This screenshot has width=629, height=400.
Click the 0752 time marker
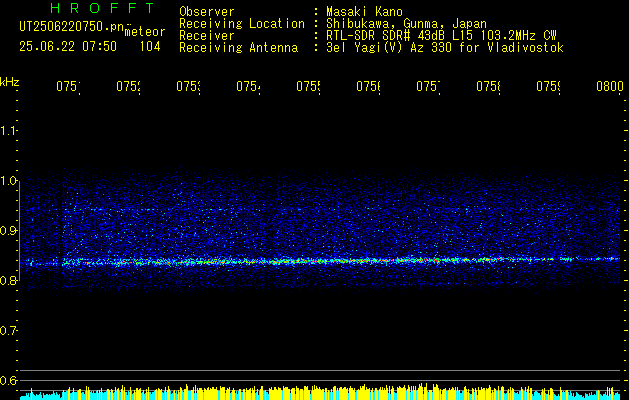pyautogui.click(x=128, y=87)
